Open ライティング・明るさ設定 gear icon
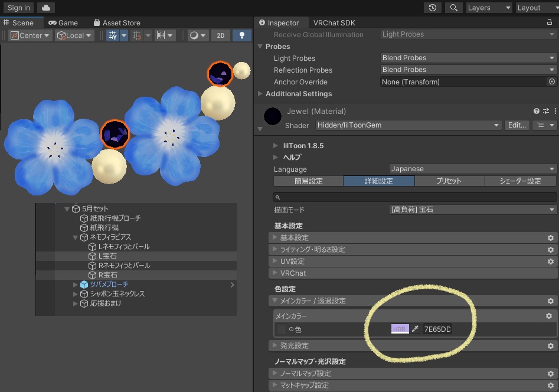The height and width of the screenshot is (392, 559). pyautogui.click(x=551, y=250)
